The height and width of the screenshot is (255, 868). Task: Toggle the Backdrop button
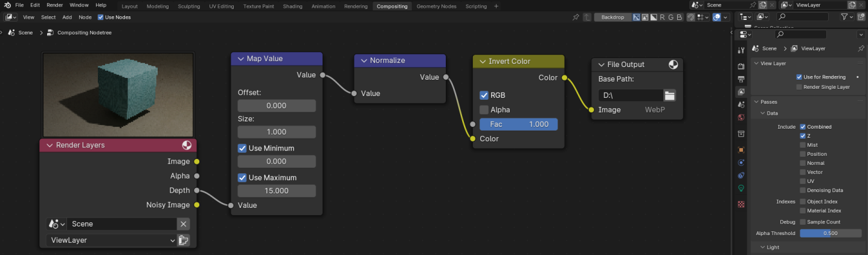[612, 18]
